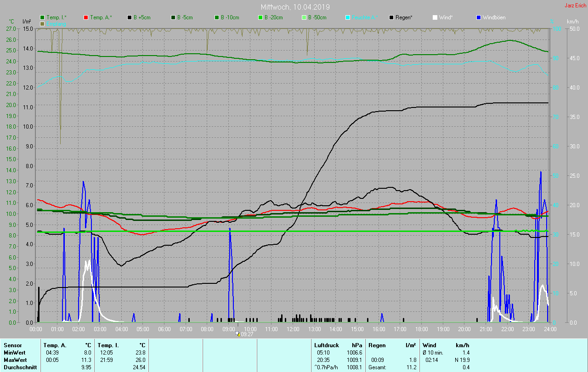Select the B -5cm legend entry

(173, 17)
